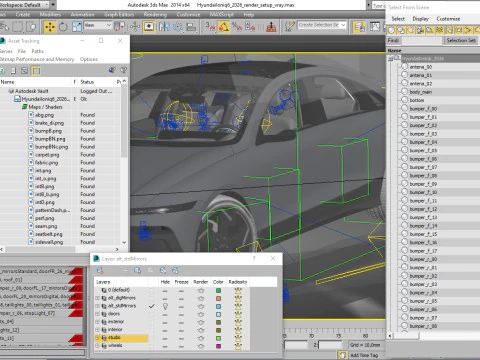The image size is (480, 360).
Task: Click the Create New Layer icon in Layer dialog
Action: pyautogui.click(x=100, y=270)
